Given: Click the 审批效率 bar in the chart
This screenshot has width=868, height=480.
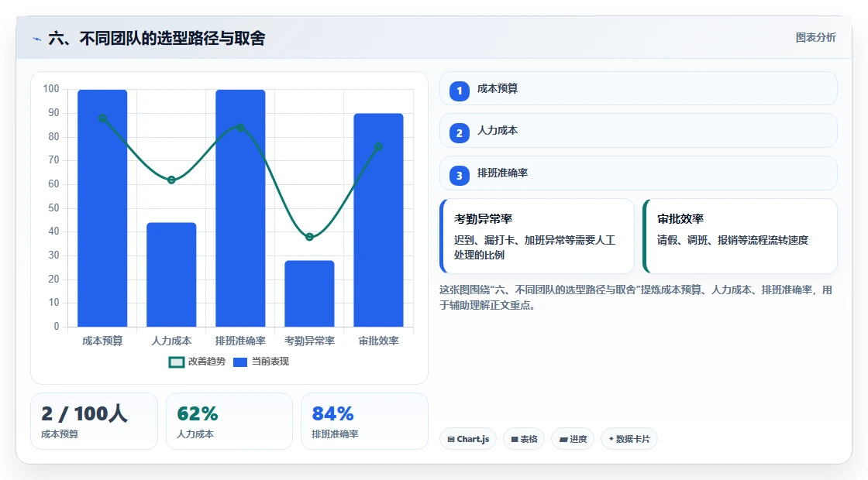Looking at the screenshot, I should pyautogui.click(x=379, y=220).
